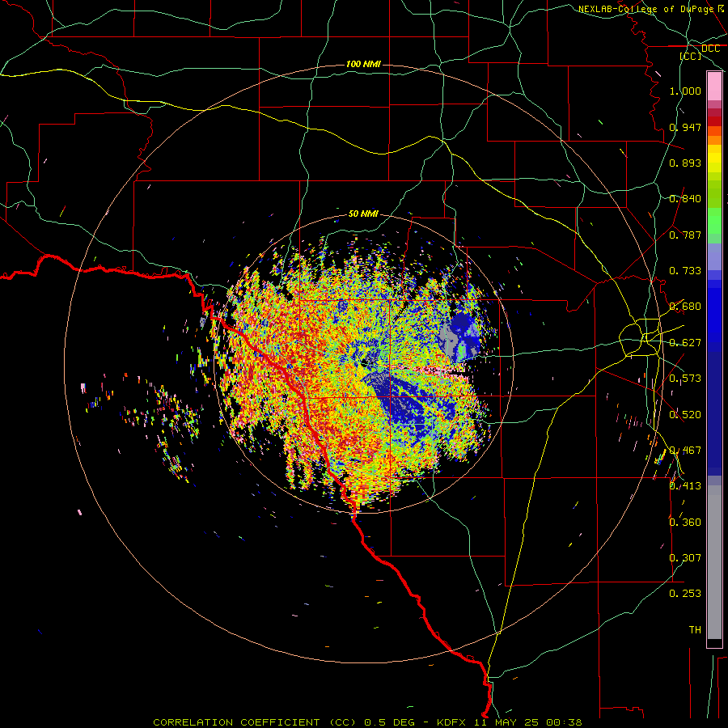Click the 0.733 value on the scale
The height and width of the screenshot is (728, 728).
point(685,271)
